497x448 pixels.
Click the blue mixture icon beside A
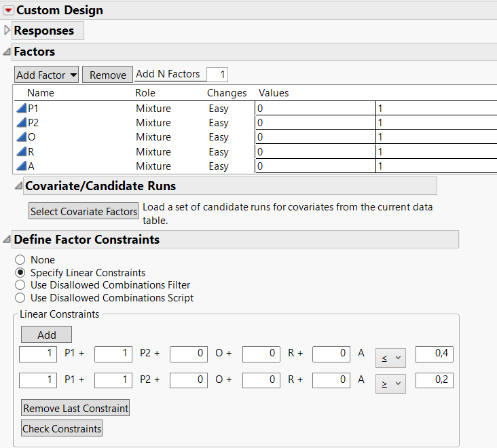[20, 166]
